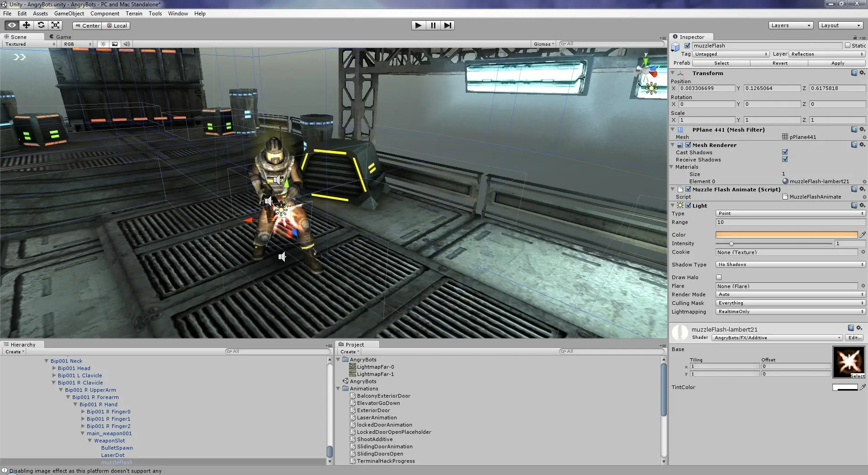Enable the Draw Halo checkbox
Image resolution: width=868 pixels, height=475 pixels.
tap(719, 277)
